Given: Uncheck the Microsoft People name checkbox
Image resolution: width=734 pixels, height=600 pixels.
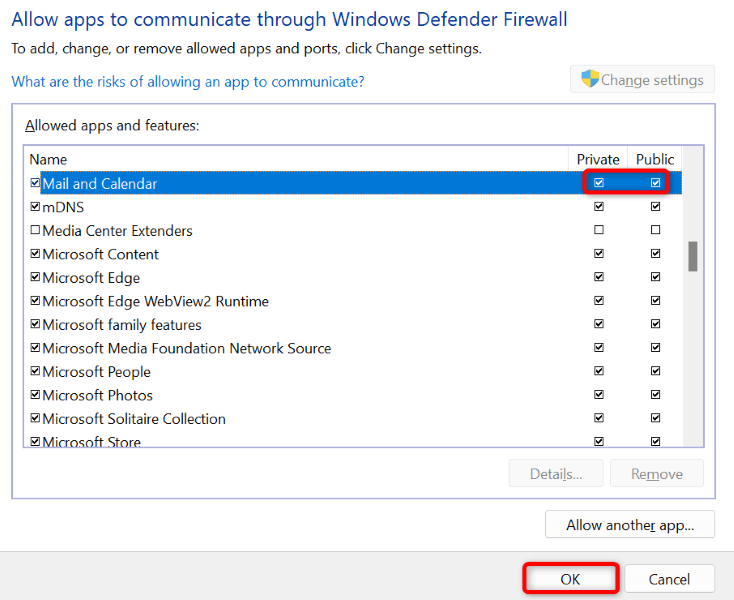Looking at the screenshot, I should pyautogui.click(x=35, y=371).
